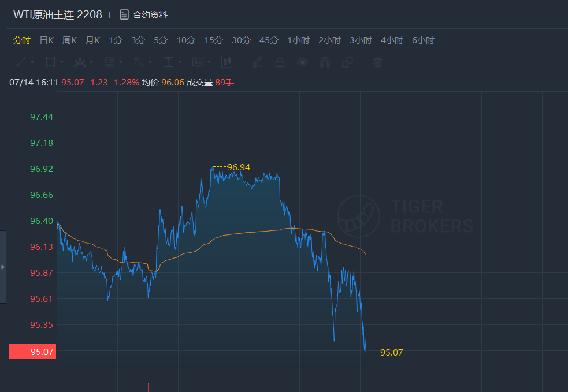
Task: Select the text annotation tool
Action: pos(198,62)
